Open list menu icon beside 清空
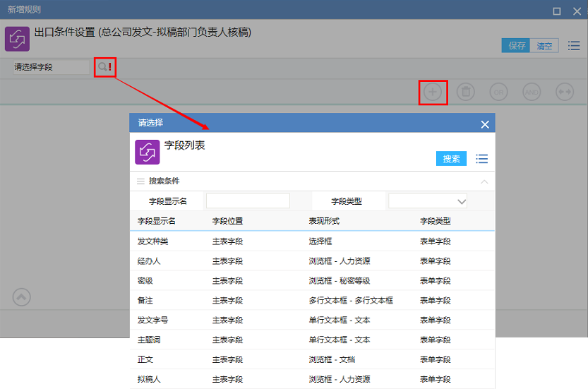The image size is (588, 389). 574,46
